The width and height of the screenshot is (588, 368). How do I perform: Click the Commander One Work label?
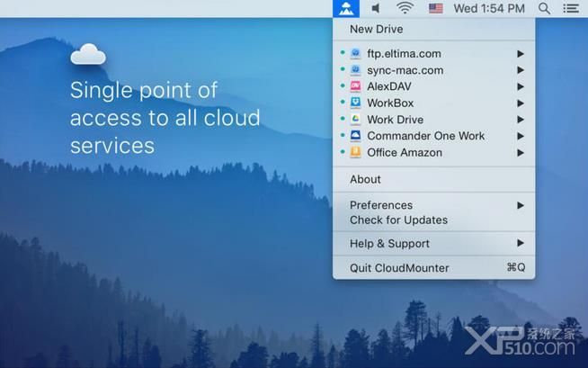coord(425,136)
